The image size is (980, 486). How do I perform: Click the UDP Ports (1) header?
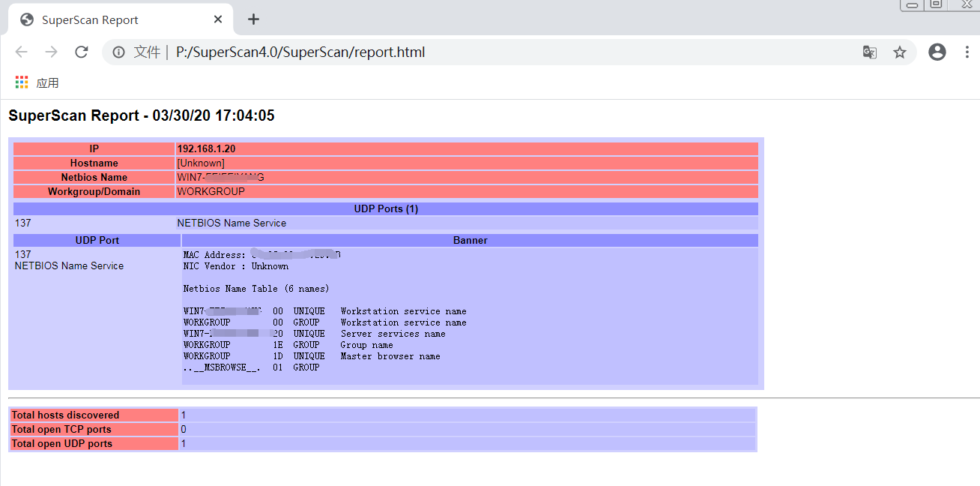click(x=386, y=209)
